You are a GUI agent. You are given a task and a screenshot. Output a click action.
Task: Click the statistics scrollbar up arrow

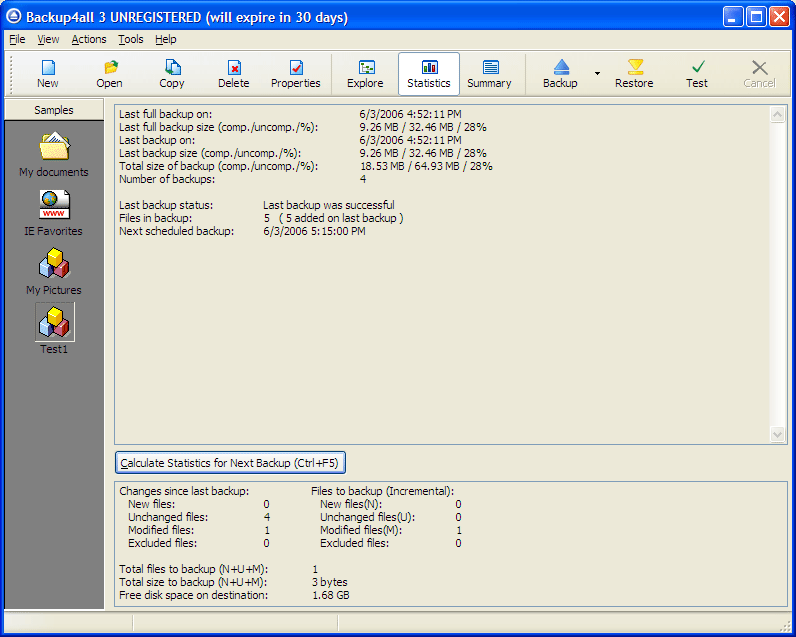tap(777, 115)
